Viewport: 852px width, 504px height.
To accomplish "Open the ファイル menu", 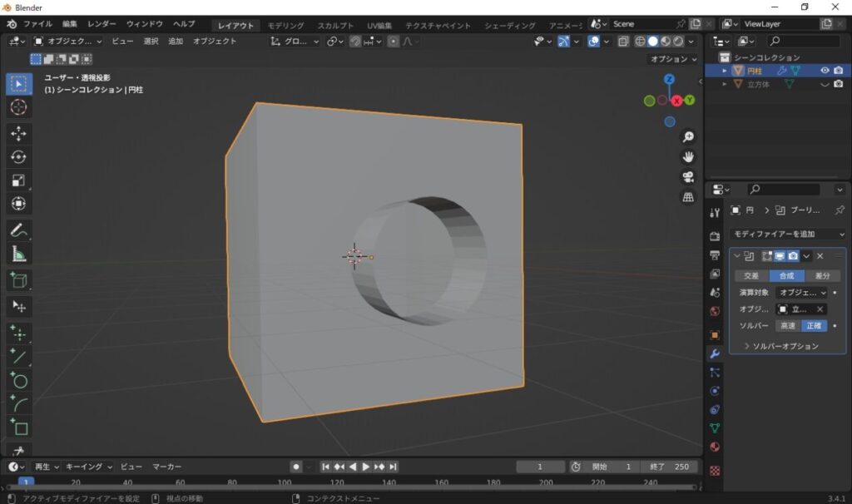I will (37, 24).
